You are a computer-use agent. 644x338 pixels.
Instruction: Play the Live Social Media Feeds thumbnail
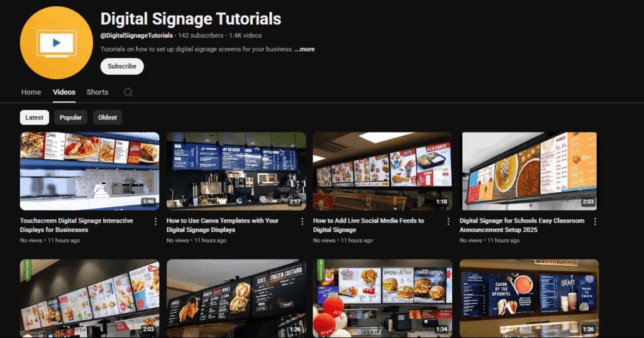[x=382, y=171]
